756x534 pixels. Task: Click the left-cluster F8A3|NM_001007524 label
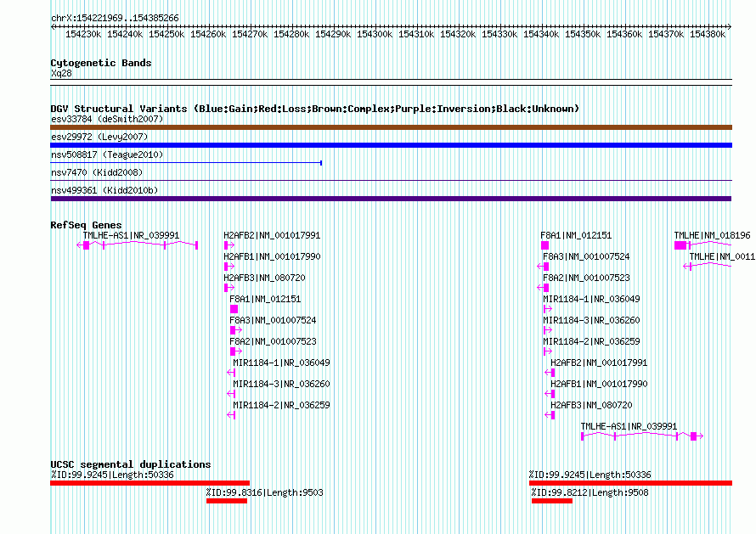click(x=273, y=321)
